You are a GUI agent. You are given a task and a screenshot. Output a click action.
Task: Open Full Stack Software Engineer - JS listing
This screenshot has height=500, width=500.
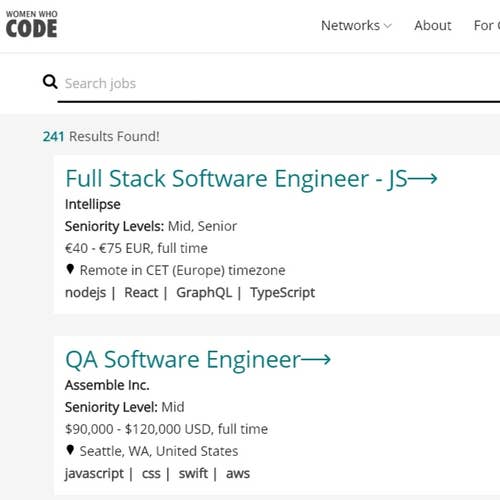[236, 179]
